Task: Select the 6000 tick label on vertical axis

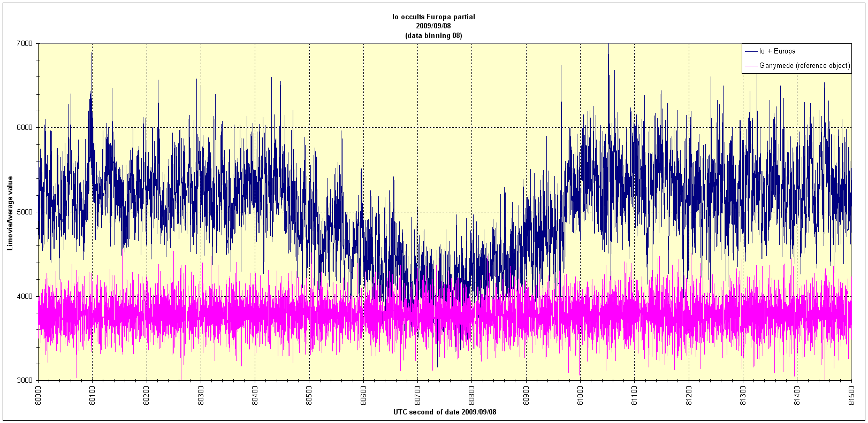Action: tap(26, 128)
